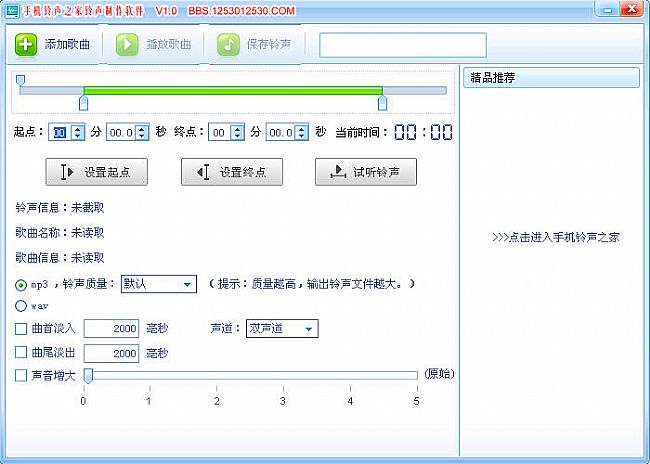Select the wav format radio button
Viewport: 650px width, 464px height.
[21, 306]
